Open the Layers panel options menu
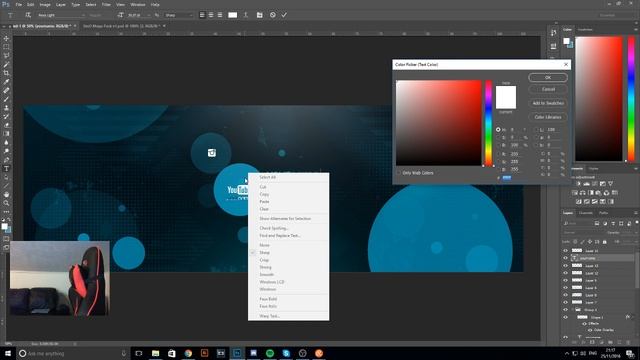Image resolution: width=640 pixels, height=360 pixels. click(636, 213)
